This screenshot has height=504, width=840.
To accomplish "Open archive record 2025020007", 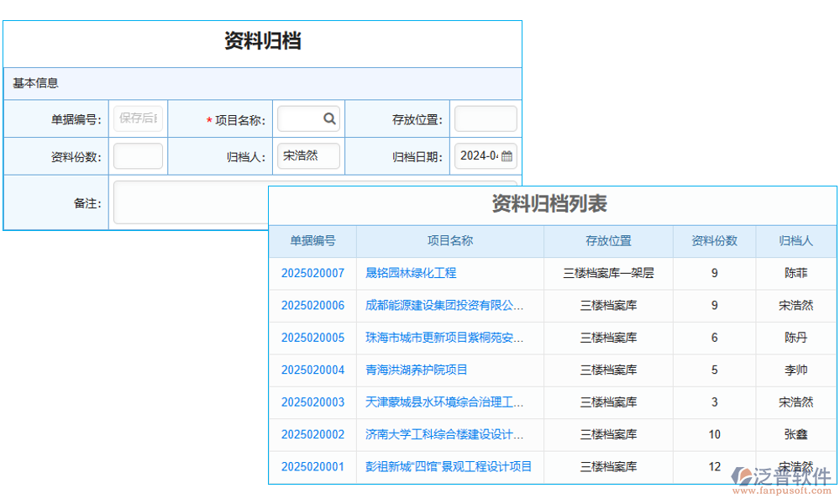I will pyautogui.click(x=312, y=273).
